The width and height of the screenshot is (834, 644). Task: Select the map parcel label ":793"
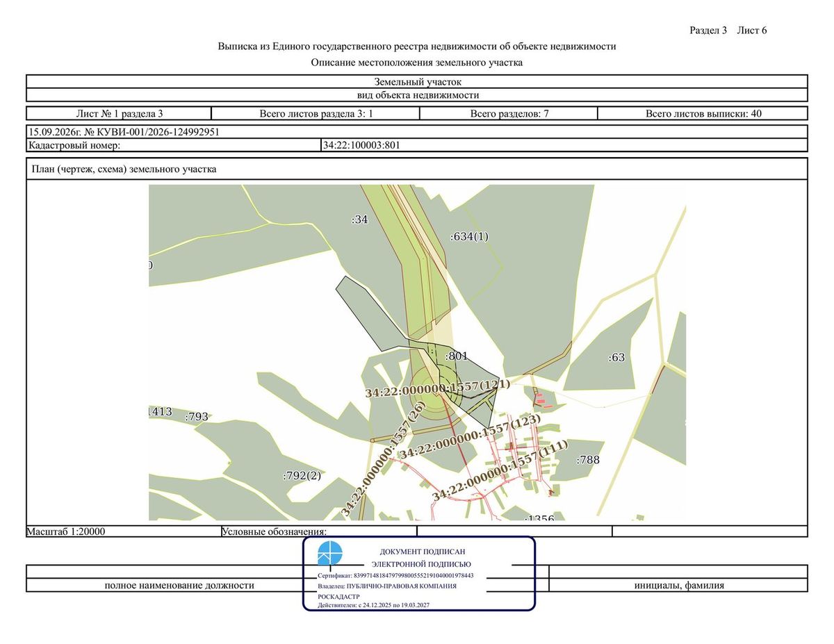click(x=197, y=417)
